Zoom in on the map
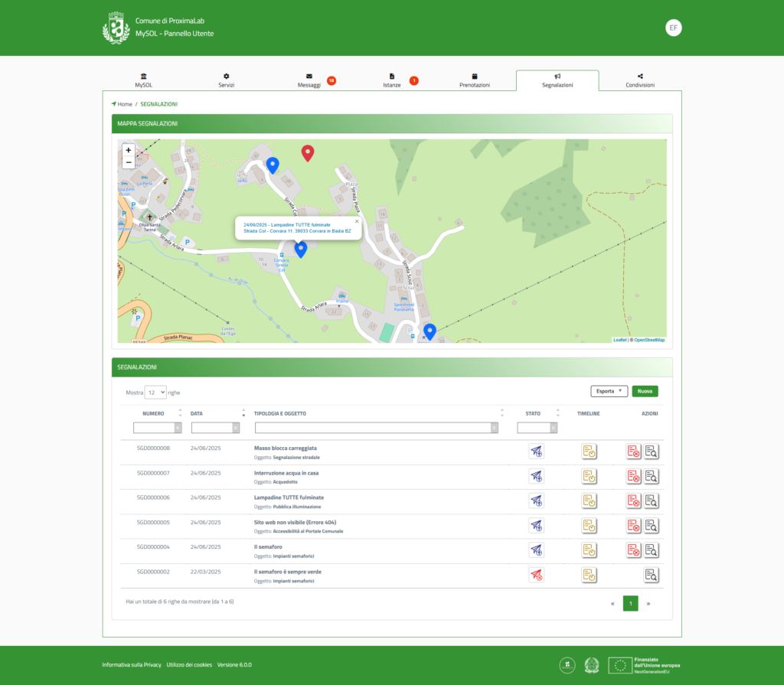 [128, 150]
